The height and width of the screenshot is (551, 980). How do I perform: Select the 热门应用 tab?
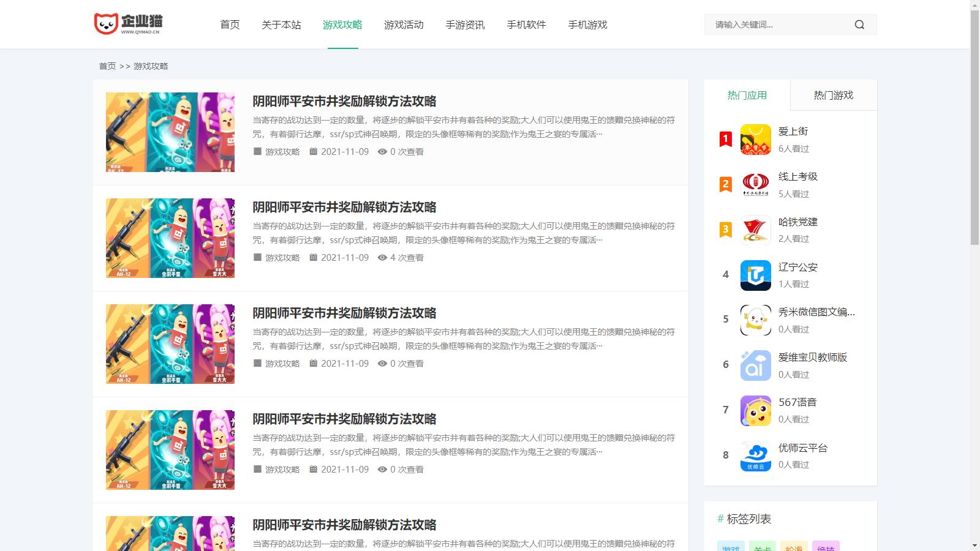point(747,95)
